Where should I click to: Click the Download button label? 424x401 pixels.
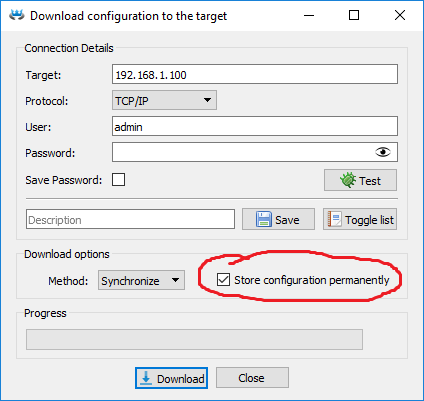[181, 379]
